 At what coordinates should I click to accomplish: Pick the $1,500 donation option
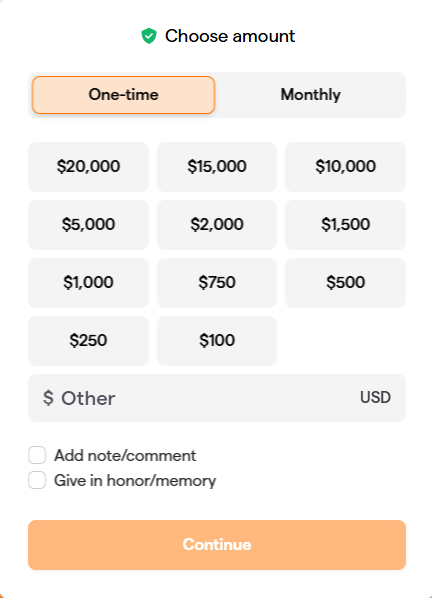tap(345, 225)
